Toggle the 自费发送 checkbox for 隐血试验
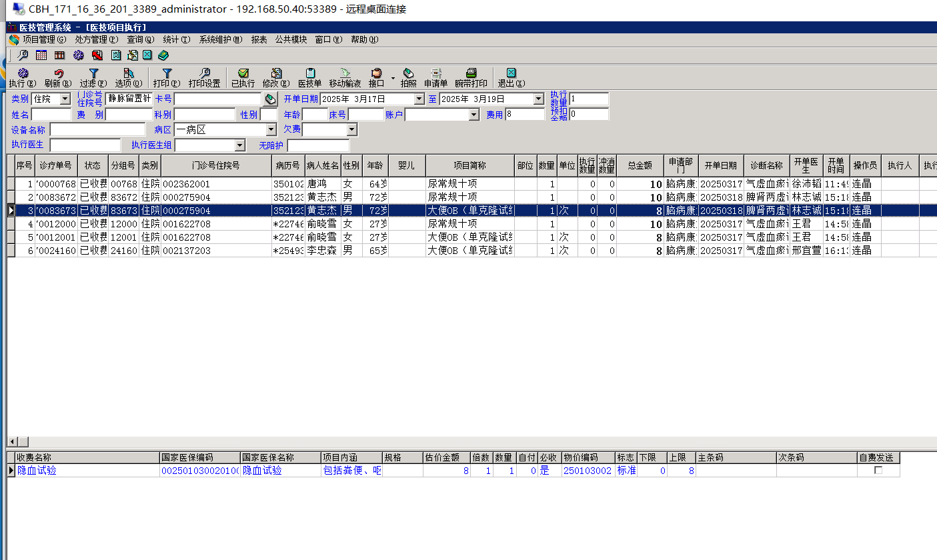Image resolution: width=937 pixels, height=560 pixels. coord(878,471)
